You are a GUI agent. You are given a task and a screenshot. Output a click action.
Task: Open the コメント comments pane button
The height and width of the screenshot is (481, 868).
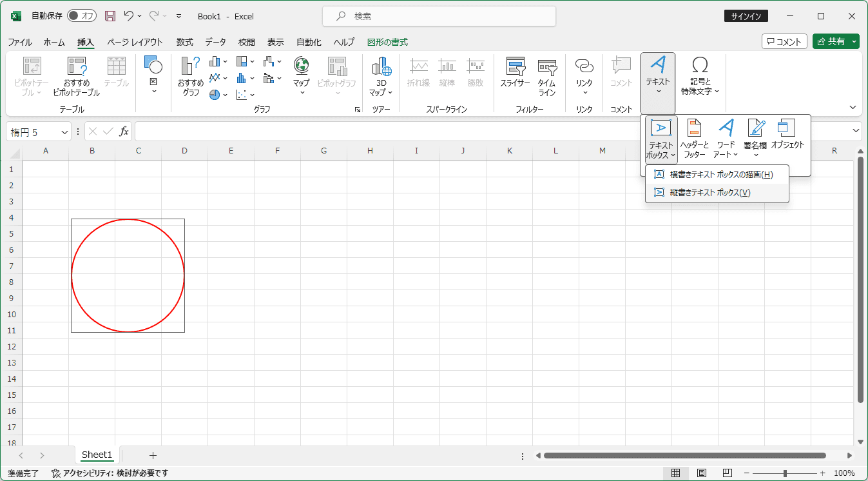click(785, 42)
